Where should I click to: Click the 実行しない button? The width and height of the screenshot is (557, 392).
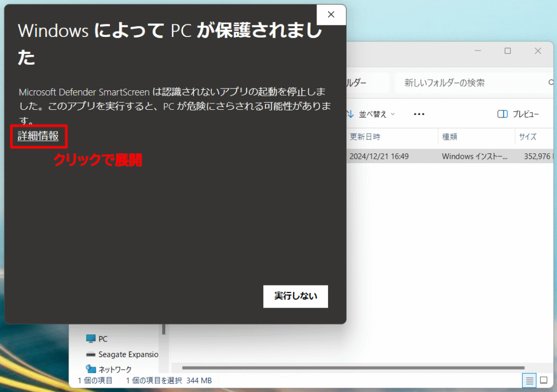(295, 296)
